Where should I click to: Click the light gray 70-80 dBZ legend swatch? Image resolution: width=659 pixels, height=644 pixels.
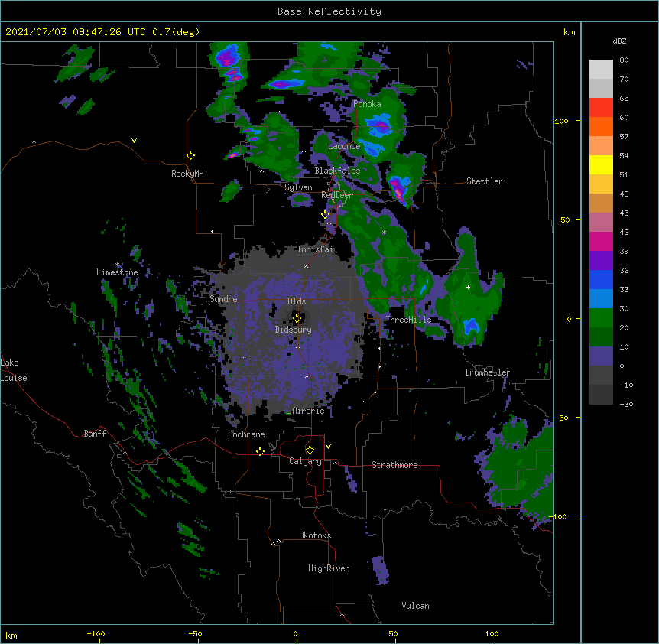click(x=601, y=69)
